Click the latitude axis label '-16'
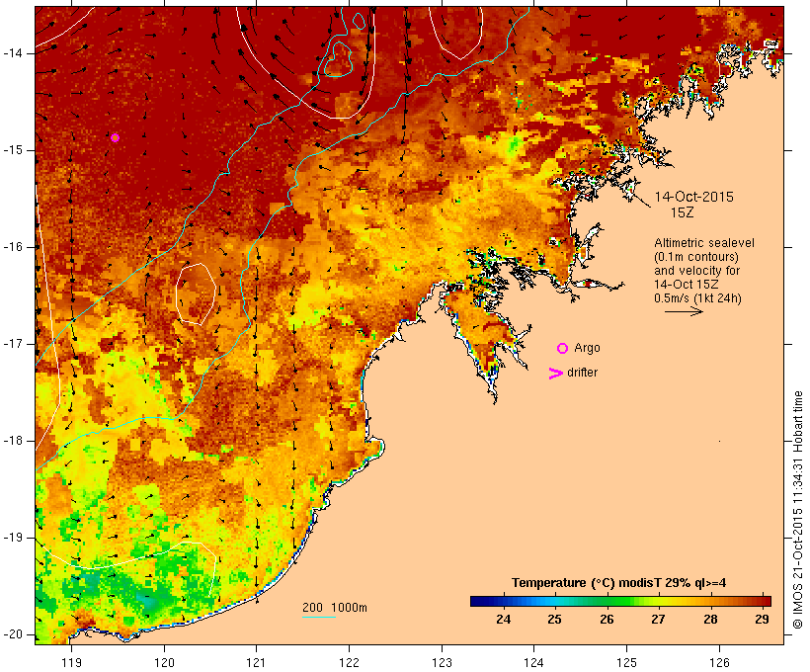The image size is (810, 672). point(13,247)
